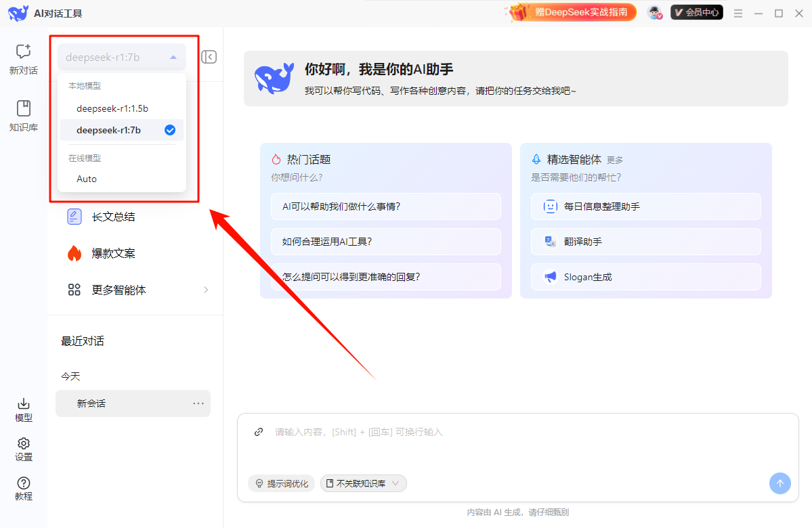Viewport: 812px width, 528px height.
Task: Open the 爆款文案 agent item
Action: tap(113, 253)
